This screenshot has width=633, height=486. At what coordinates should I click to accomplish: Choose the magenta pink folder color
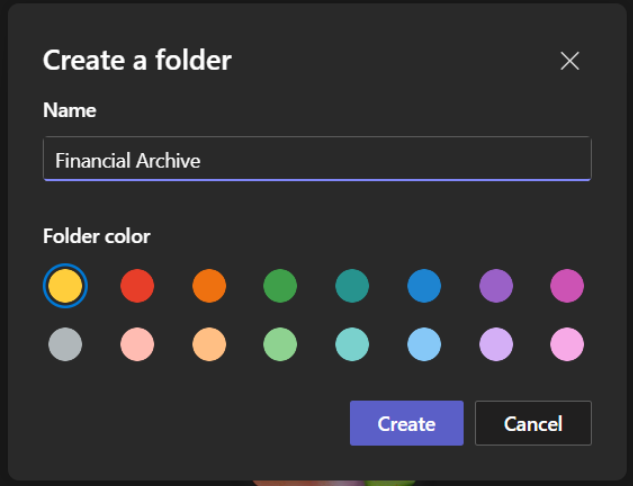pyautogui.click(x=567, y=287)
